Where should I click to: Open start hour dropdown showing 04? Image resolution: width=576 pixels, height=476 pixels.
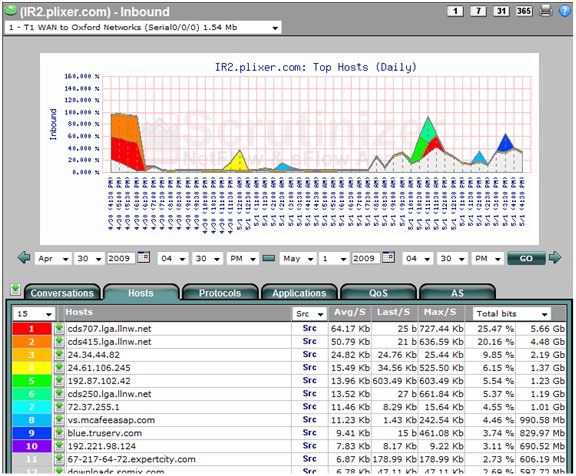173,259
